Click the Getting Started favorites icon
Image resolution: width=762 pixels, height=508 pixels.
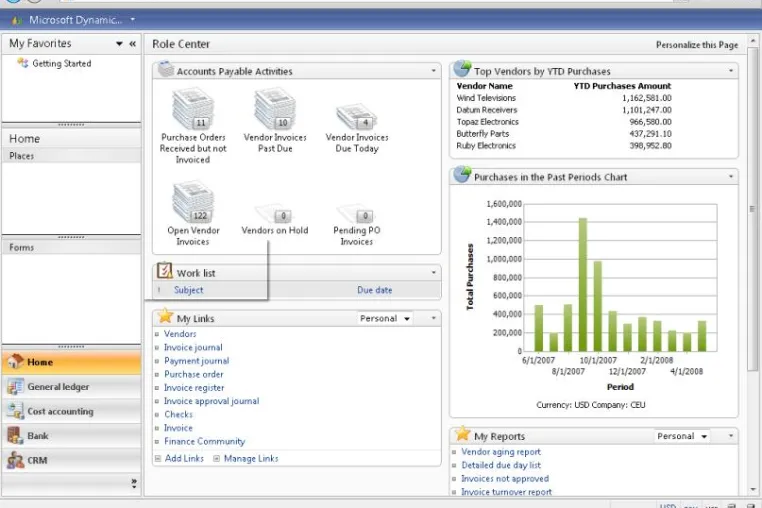(22, 63)
